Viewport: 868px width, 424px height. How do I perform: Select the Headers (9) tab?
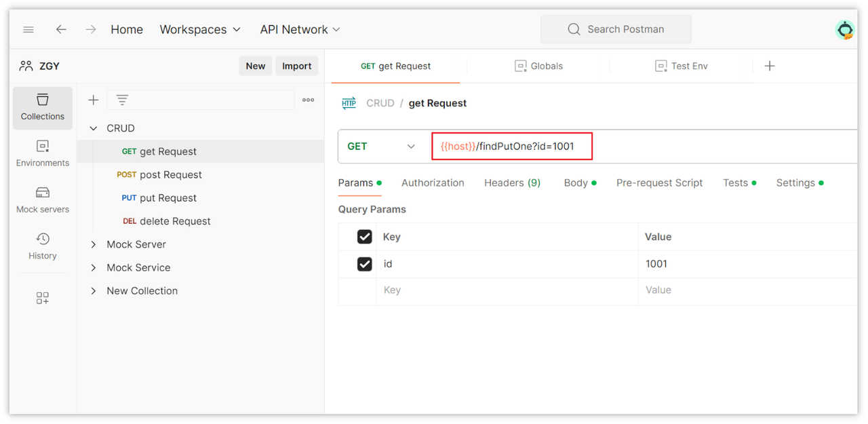tap(512, 183)
